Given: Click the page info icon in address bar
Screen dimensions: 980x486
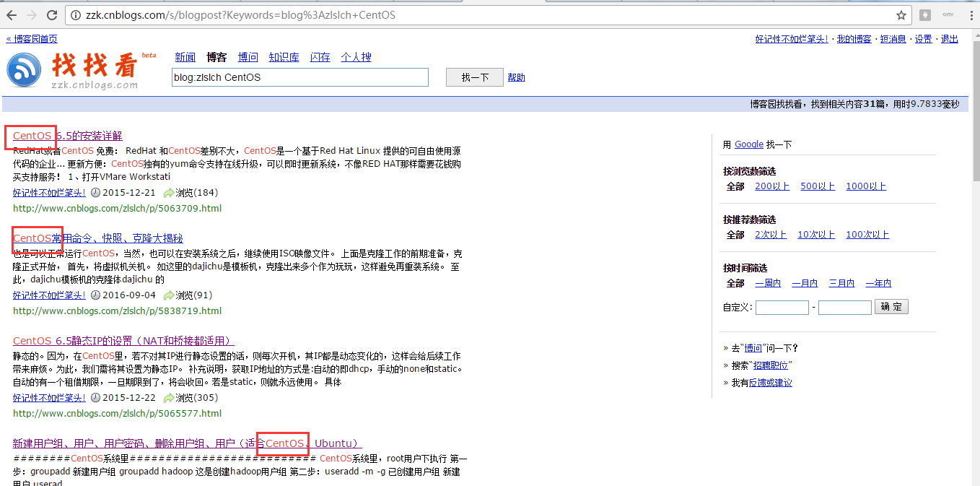Looking at the screenshot, I should tap(76, 15).
